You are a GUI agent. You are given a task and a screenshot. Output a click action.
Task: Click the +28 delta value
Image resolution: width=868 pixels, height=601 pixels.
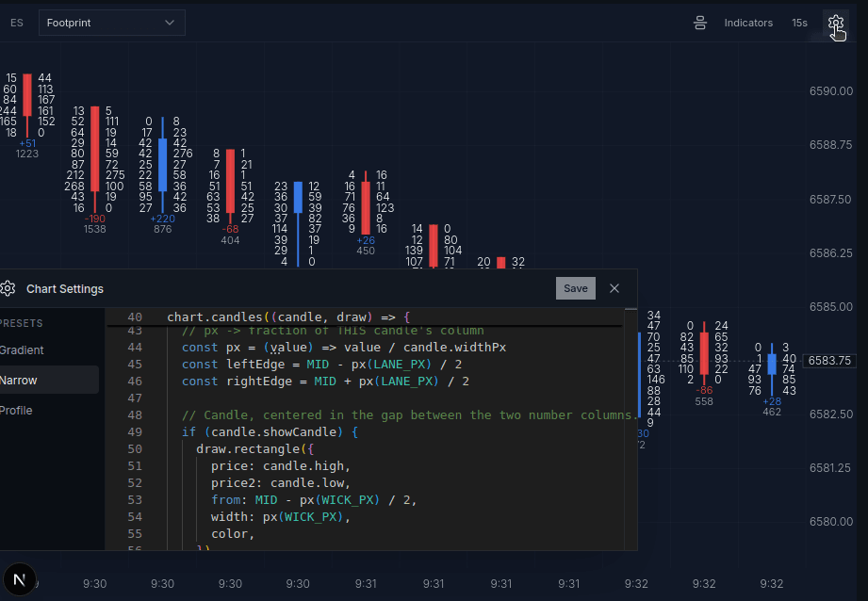pos(772,401)
